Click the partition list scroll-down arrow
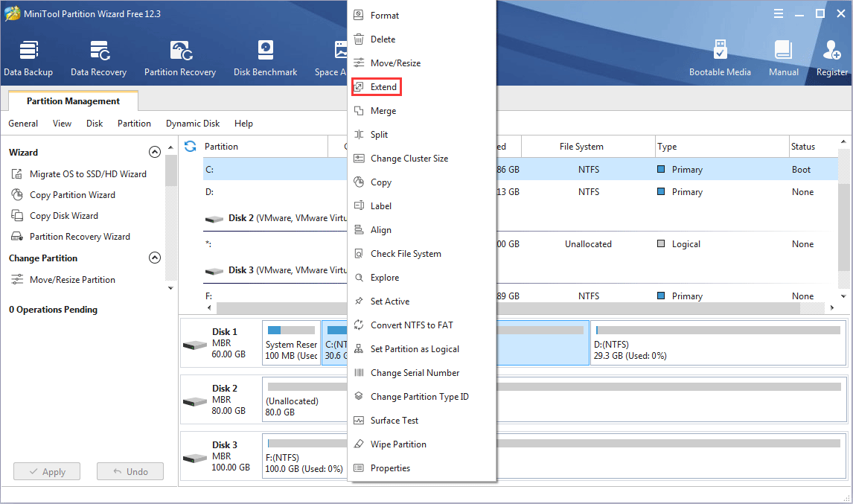 coord(844,296)
